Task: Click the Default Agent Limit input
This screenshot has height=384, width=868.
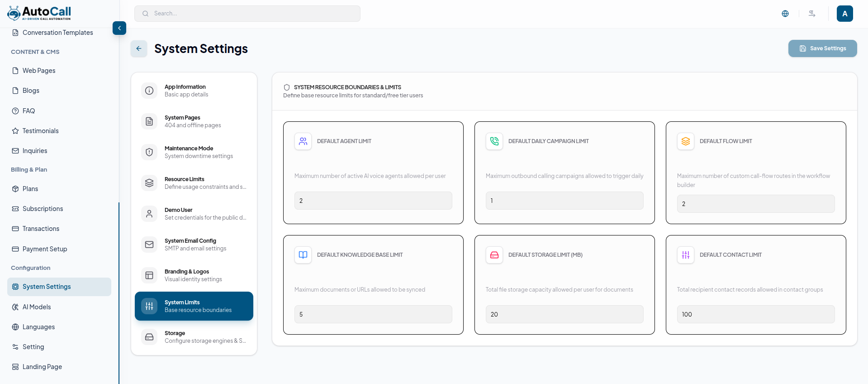Action: (373, 201)
